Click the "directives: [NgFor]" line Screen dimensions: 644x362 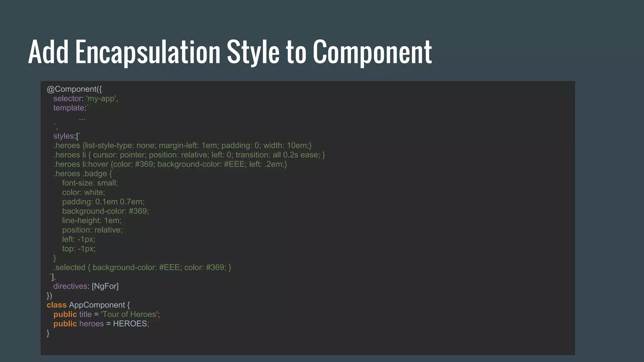coord(86,286)
